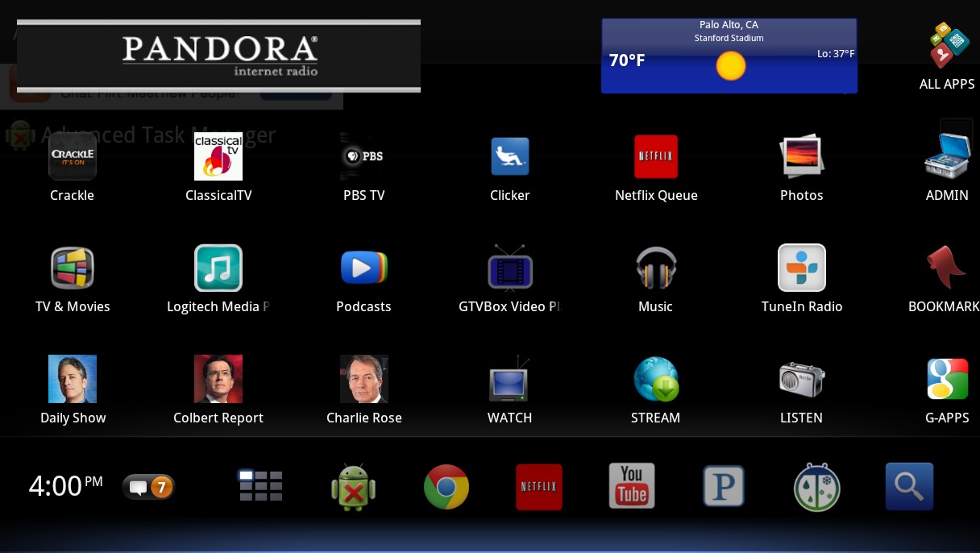Launch the Android task manager dock icon
This screenshot has height=553, width=980.
coord(354,487)
